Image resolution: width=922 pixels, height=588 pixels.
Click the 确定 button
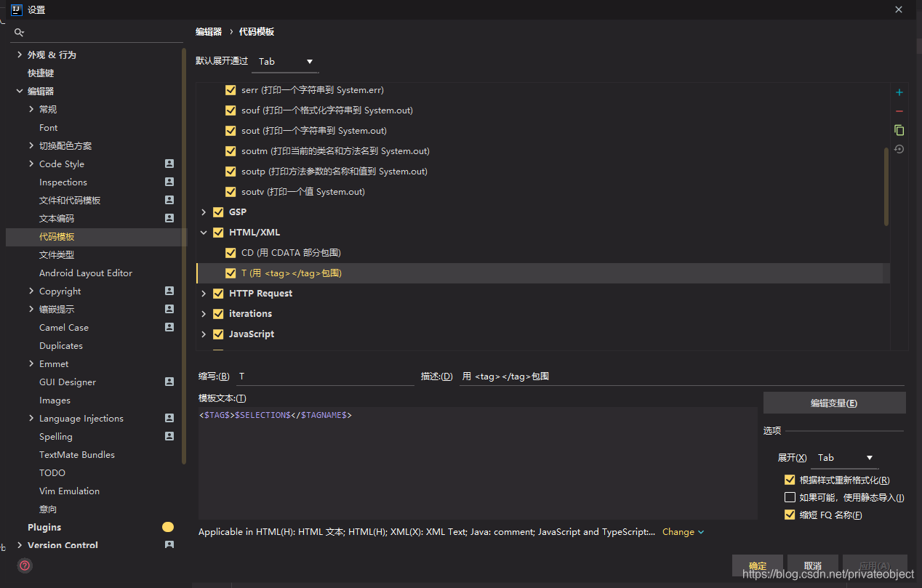(758, 566)
